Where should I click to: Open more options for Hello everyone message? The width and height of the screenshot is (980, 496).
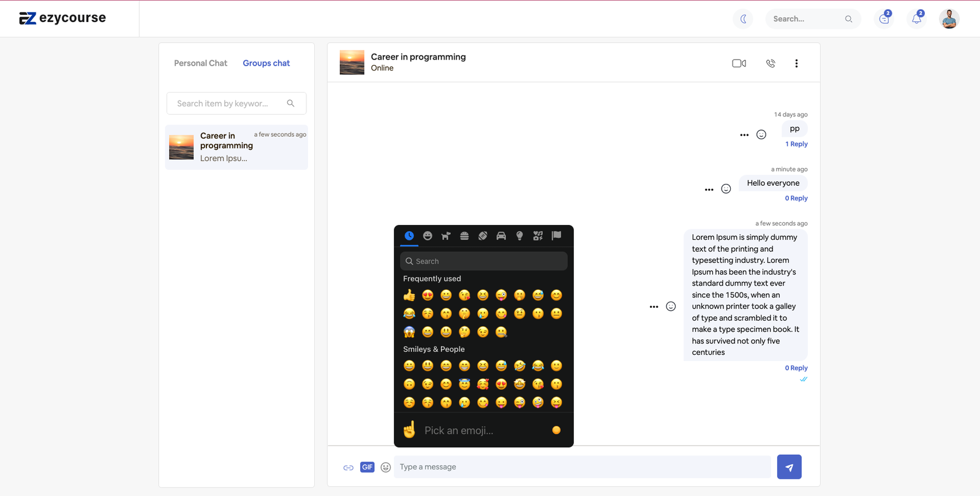tap(709, 189)
